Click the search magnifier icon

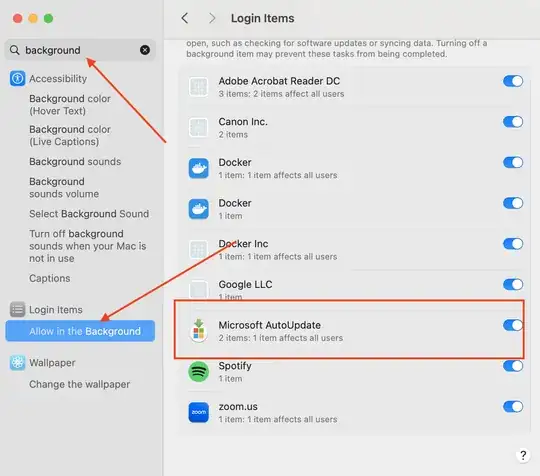click(14, 50)
